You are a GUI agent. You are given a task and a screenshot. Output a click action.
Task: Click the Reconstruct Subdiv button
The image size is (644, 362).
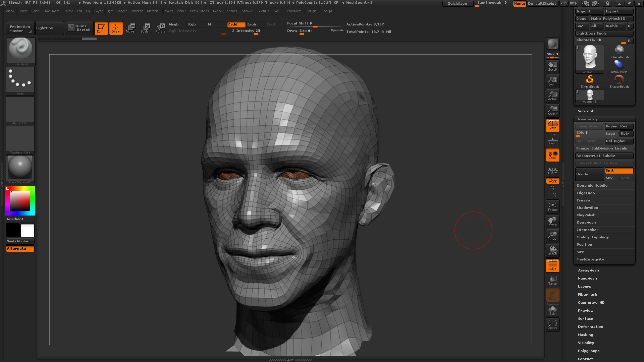tap(604, 156)
